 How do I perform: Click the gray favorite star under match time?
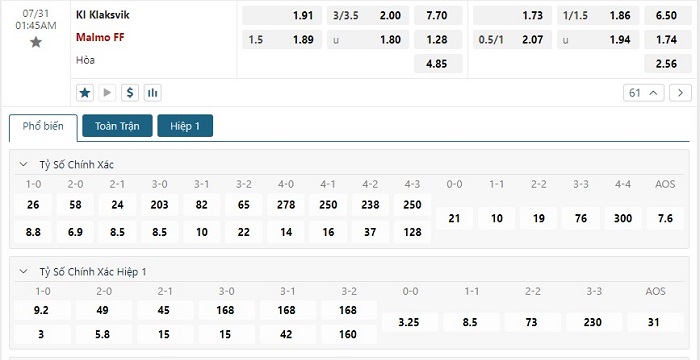click(x=36, y=42)
